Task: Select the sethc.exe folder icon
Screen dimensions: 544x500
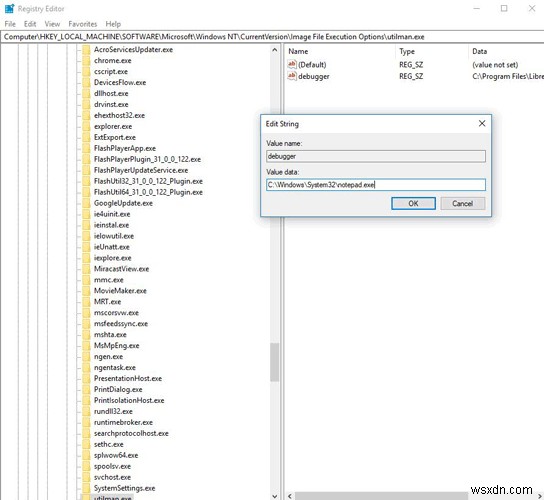Action: 86,444
